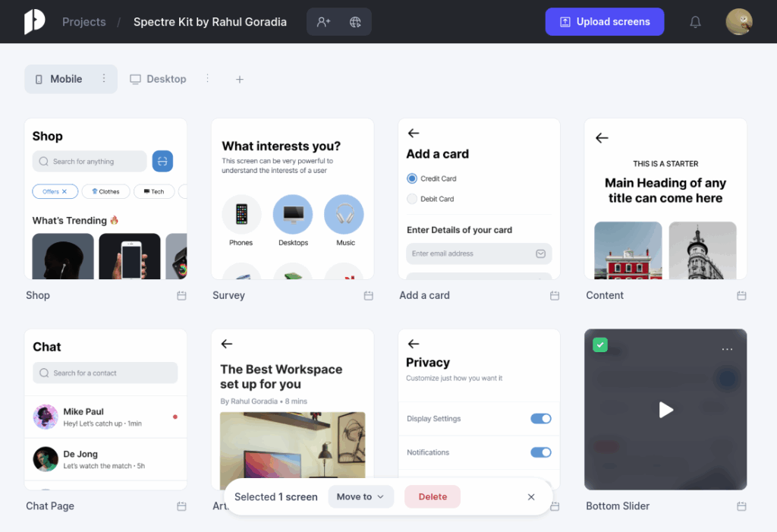This screenshot has height=532, width=777.
Task: Uncheck the green checkbox on Bottom Slider
Action: (x=600, y=345)
